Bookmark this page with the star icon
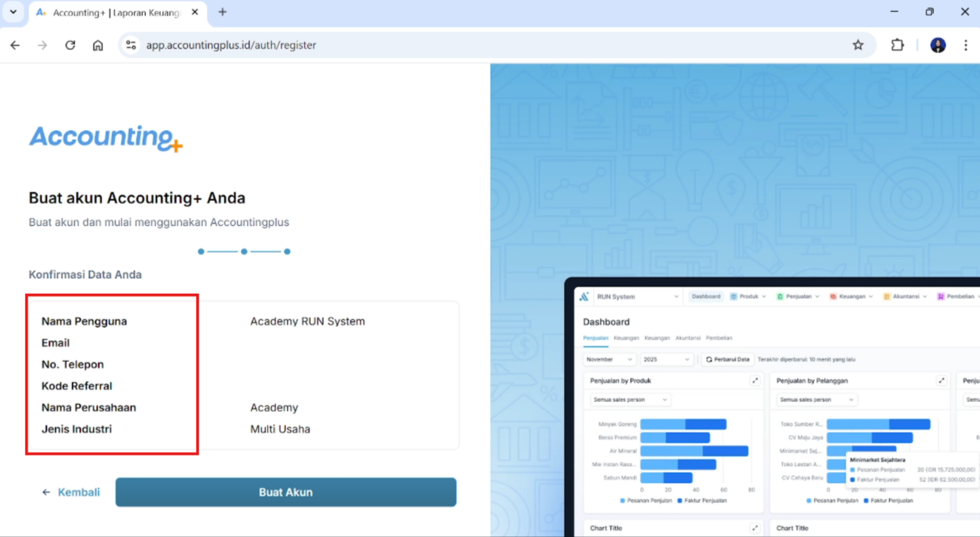Viewport: 980px width, 537px height. [x=858, y=45]
